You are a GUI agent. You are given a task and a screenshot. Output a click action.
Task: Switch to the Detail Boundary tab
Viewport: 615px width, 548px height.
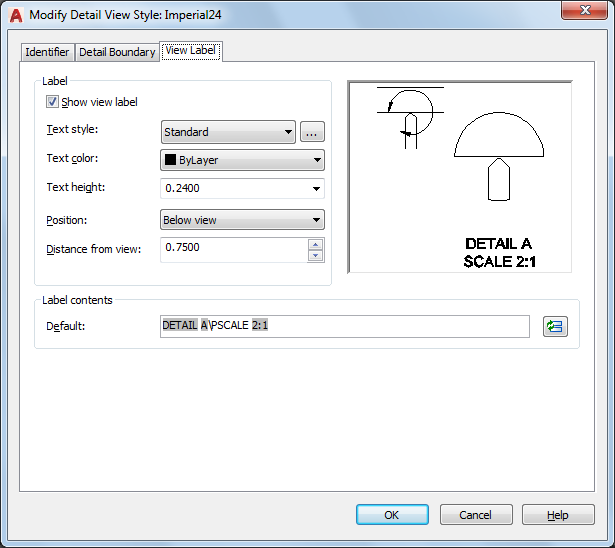117,52
